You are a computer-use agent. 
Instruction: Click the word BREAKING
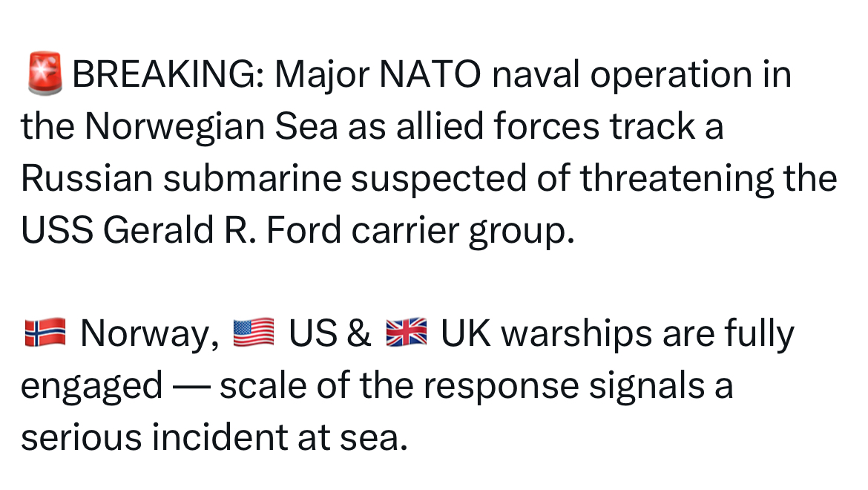click(168, 74)
